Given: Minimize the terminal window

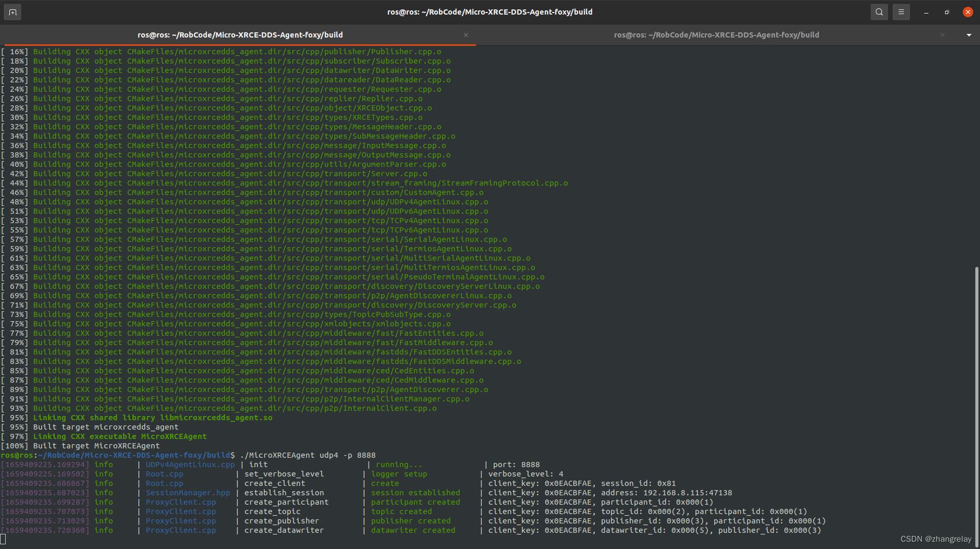Looking at the screenshot, I should [926, 12].
